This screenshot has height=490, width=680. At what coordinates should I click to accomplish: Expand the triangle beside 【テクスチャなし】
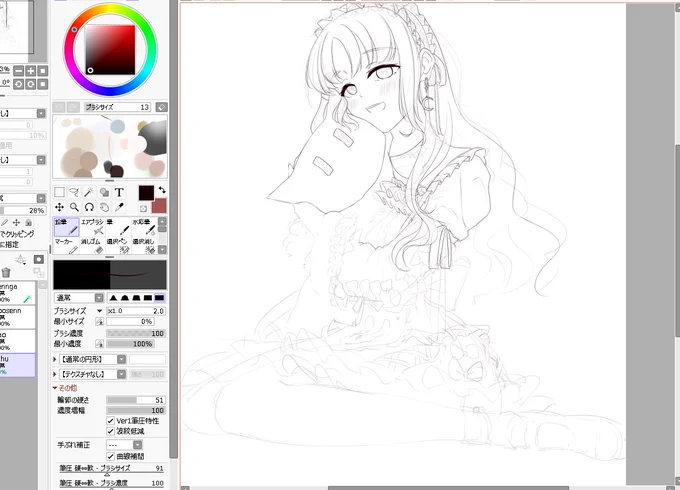tap(55, 374)
